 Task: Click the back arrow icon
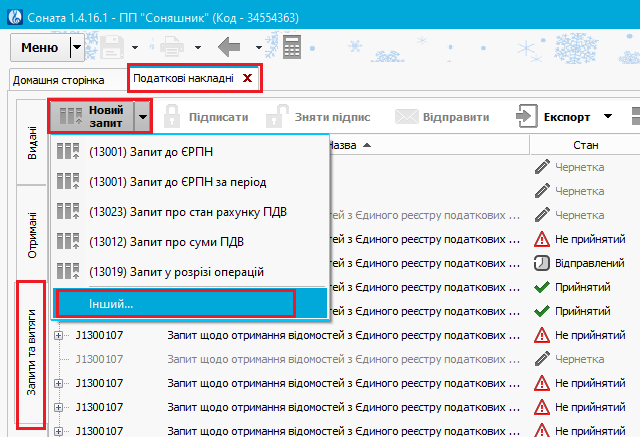point(230,47)
